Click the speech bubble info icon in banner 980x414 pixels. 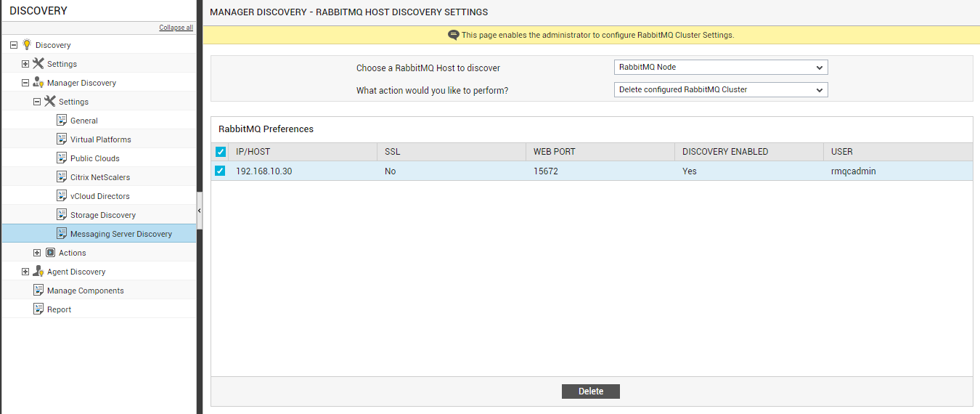coord(454,35)
